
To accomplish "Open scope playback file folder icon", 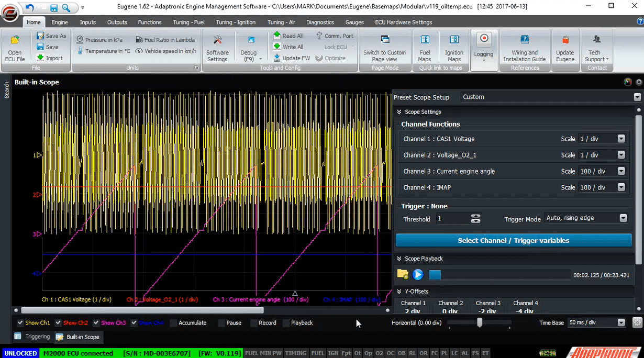I will click(x=403, y=274).
